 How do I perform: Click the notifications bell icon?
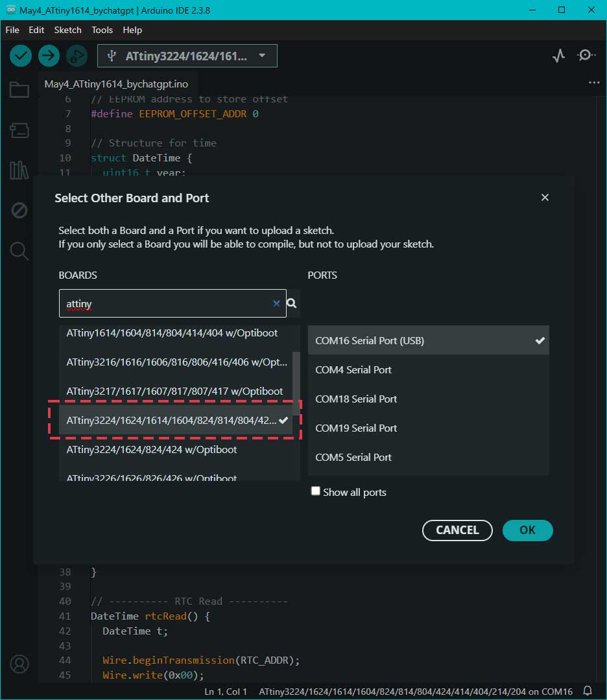[x=588, y=691]
